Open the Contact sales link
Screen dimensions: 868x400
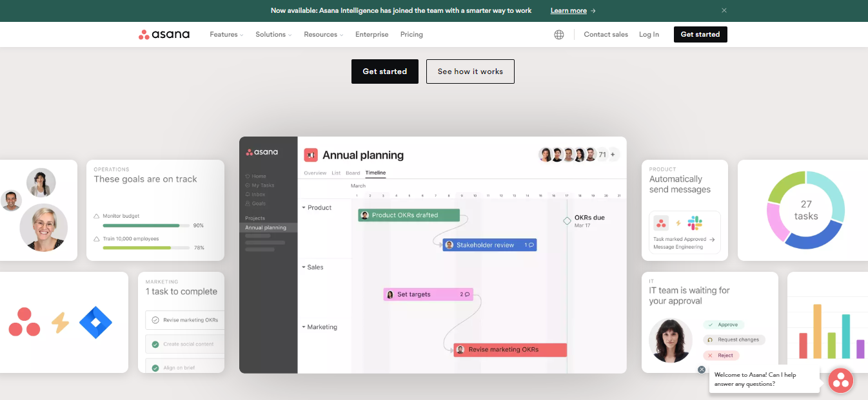pos(606,35)
